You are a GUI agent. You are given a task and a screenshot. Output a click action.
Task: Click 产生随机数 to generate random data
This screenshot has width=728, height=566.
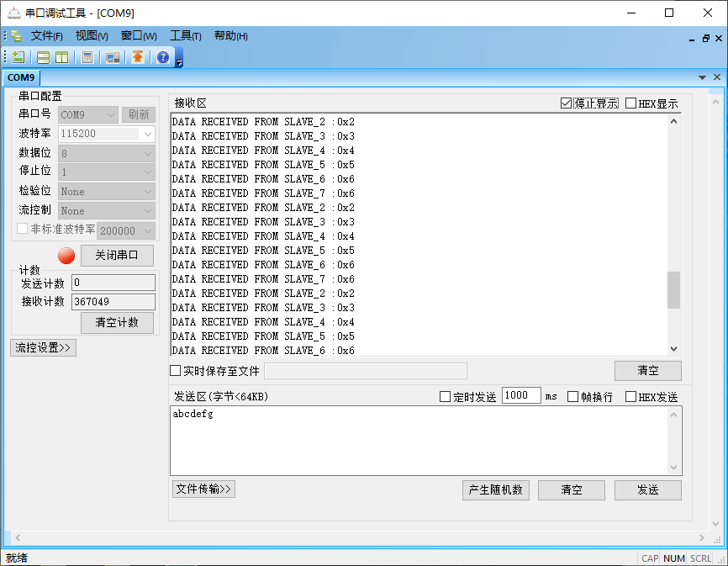[495, 489]
